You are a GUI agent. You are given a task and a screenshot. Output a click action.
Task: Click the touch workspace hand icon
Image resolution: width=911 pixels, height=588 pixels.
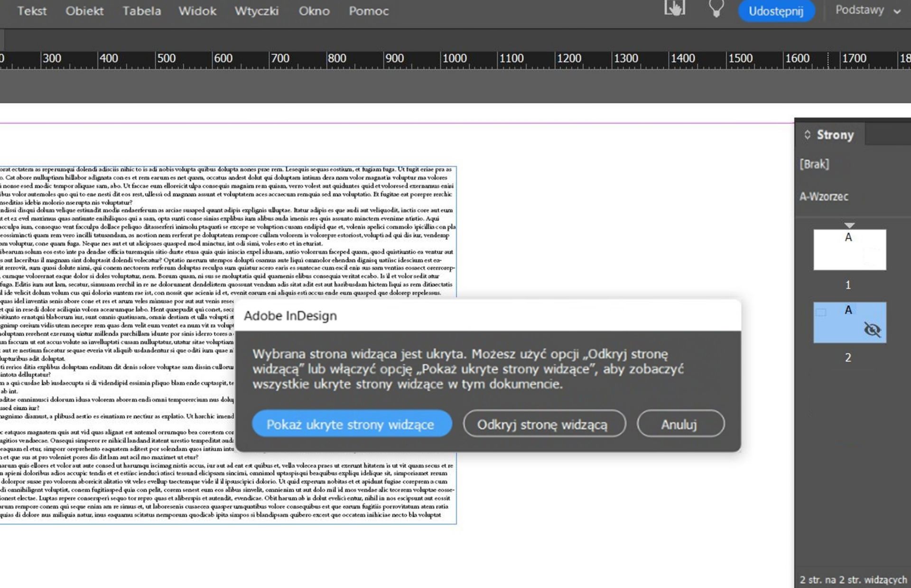tap(674, 8)
